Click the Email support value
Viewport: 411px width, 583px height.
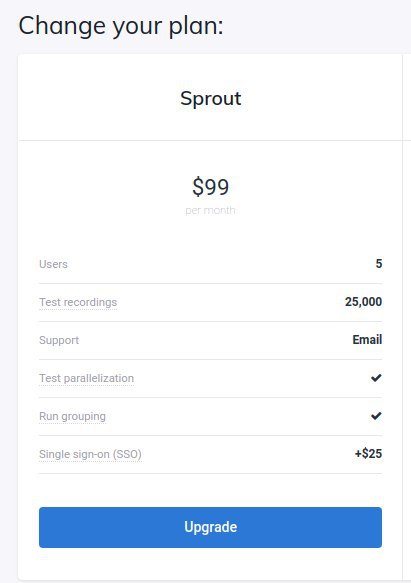(x=367, y=339)
